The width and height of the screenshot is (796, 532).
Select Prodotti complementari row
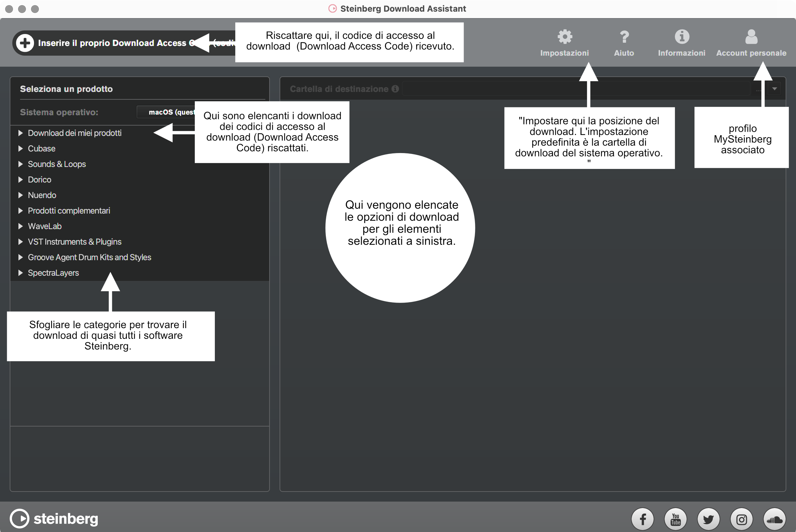coord(69,211)
